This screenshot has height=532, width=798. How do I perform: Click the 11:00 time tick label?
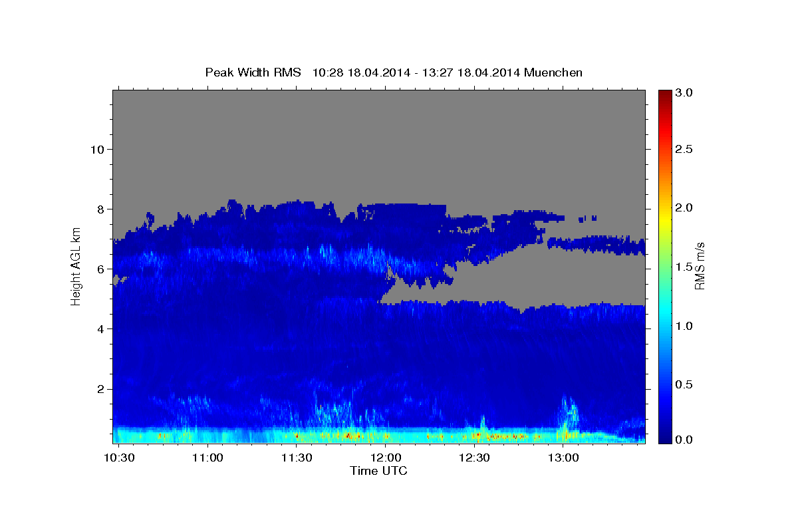(x=207, y=458)
